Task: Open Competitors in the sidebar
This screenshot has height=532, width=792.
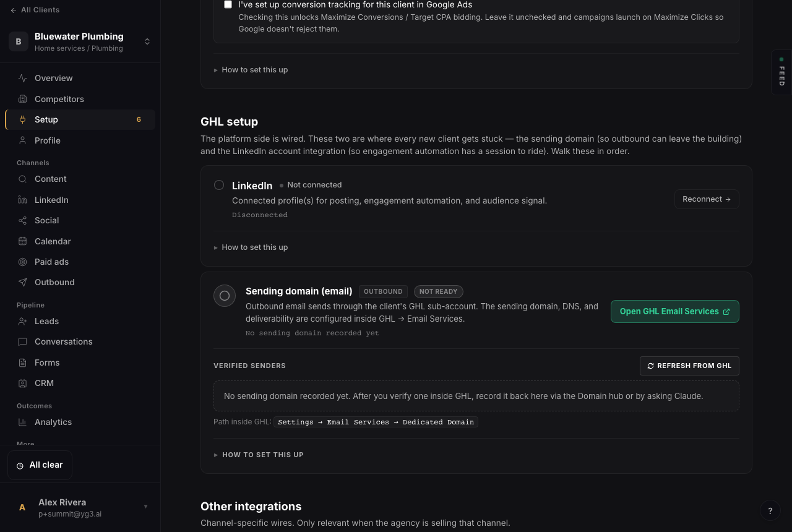Action: pyautogui.click(x=80, y=99)
